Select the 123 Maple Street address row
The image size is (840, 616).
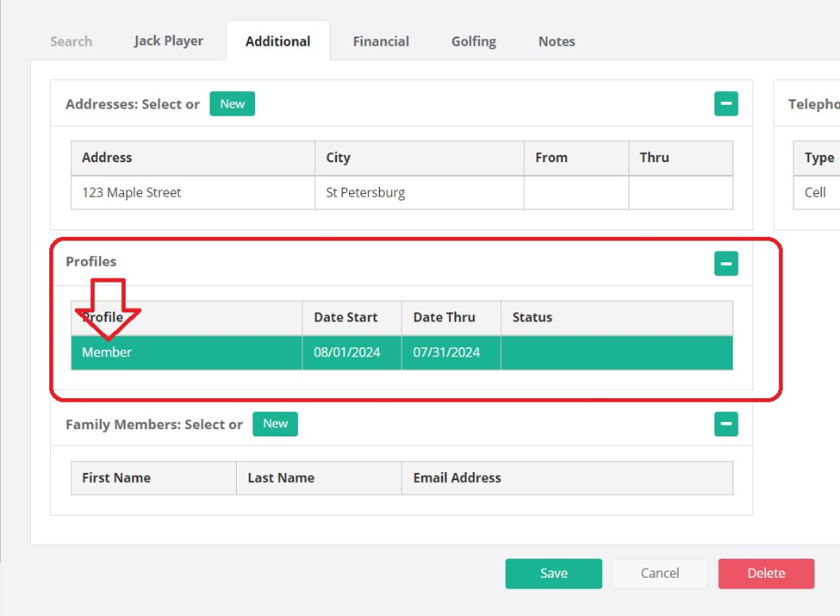point(401,192)
